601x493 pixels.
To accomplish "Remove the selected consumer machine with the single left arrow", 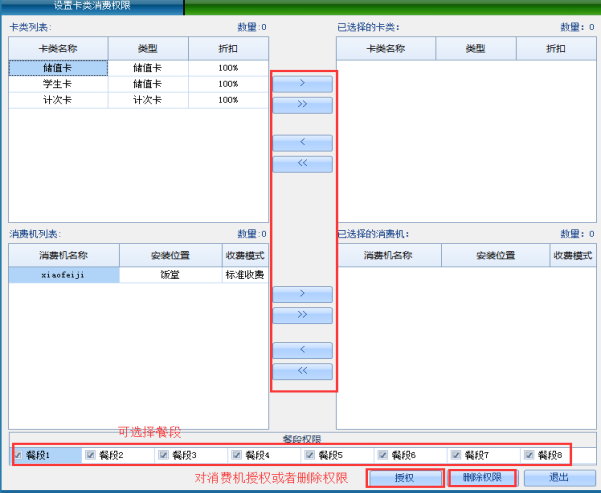I will 302,350.
